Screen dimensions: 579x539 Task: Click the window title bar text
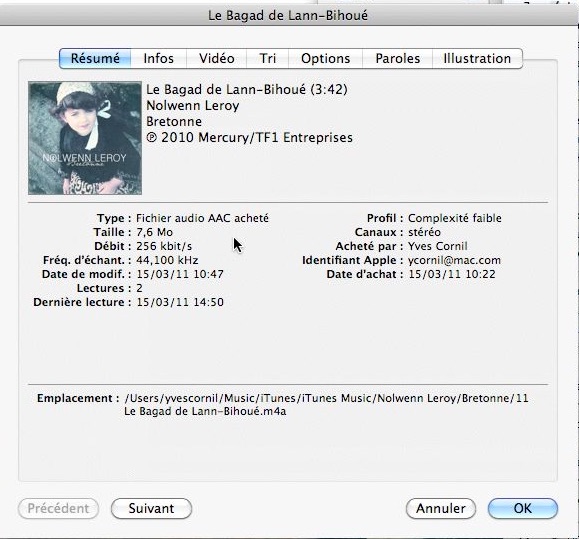[x=288, y=16]
